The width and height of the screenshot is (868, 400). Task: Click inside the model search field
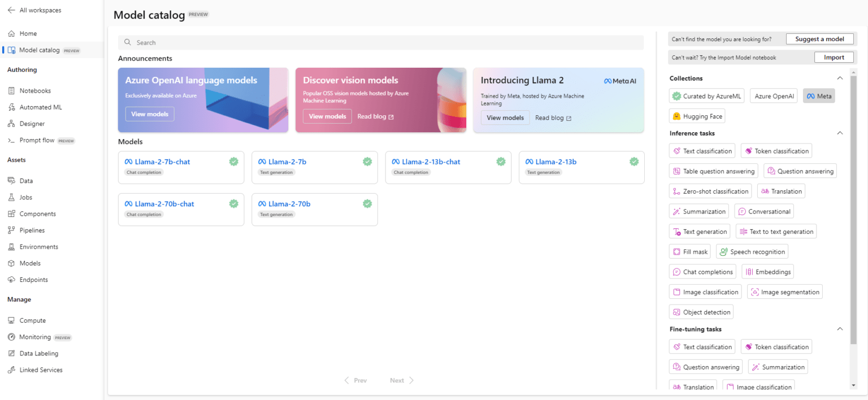[x=380, y=42]
